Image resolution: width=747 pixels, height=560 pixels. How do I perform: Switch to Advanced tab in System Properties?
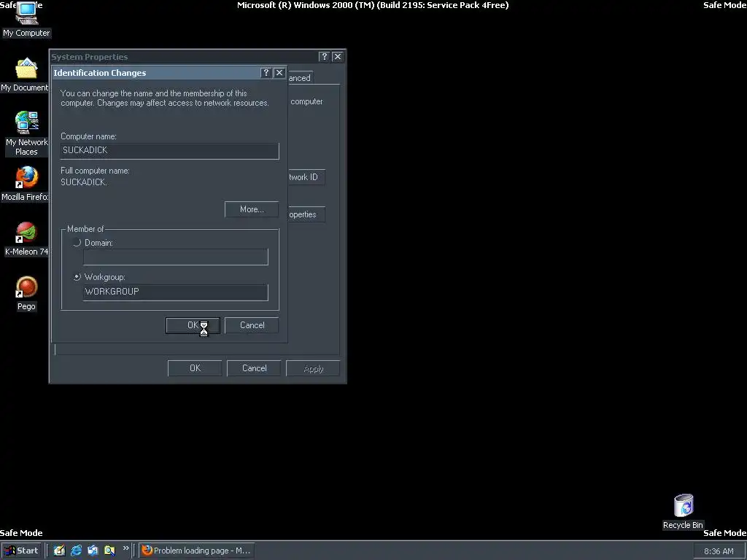300,77
